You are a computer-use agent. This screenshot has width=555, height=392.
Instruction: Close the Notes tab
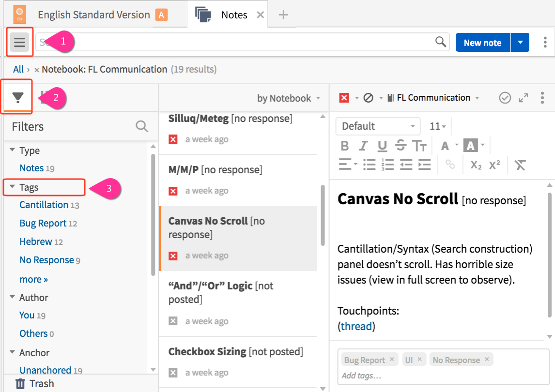tap(260, 15)
